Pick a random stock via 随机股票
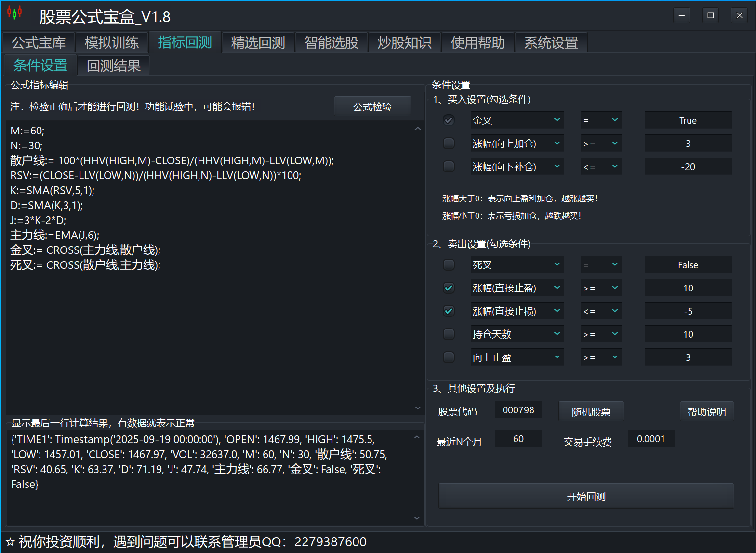The image size is (756, 553). pyautogui.click(x=591, y=411)
